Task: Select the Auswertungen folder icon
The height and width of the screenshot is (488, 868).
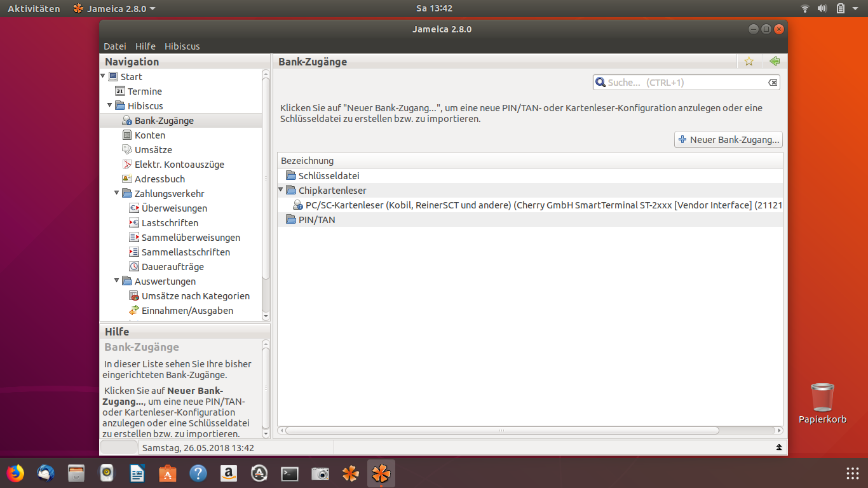Action: 127,281
